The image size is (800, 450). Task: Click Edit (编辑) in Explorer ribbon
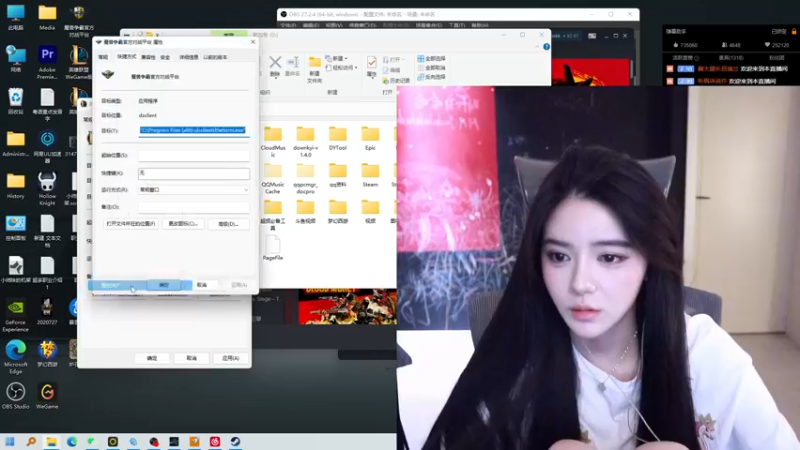[392, 70]
